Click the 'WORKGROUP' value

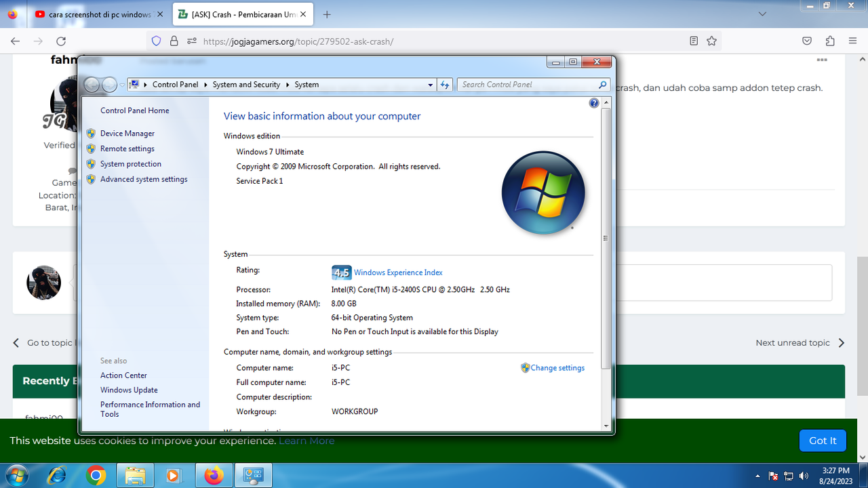coord(355,411)
